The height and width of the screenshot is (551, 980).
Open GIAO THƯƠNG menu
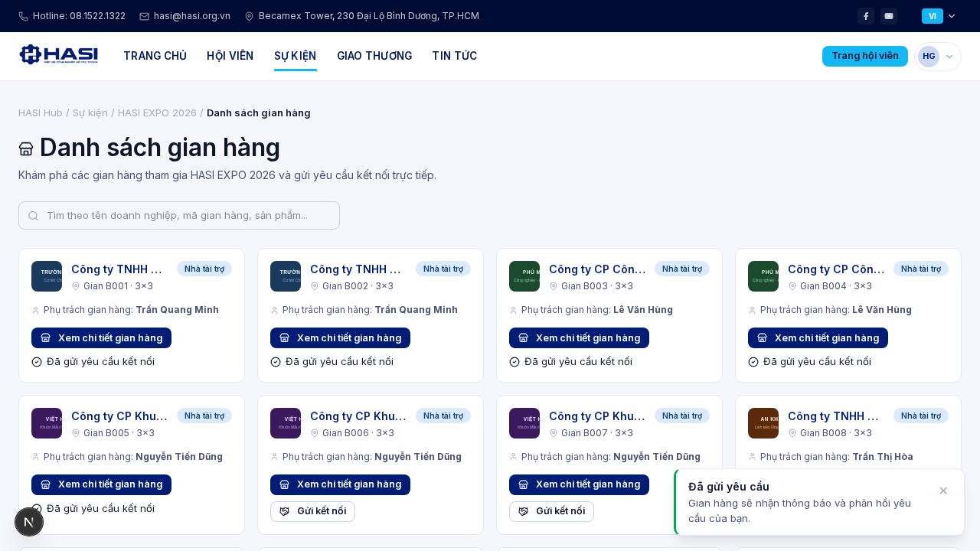pyautogui.click(x=374, y=56)
